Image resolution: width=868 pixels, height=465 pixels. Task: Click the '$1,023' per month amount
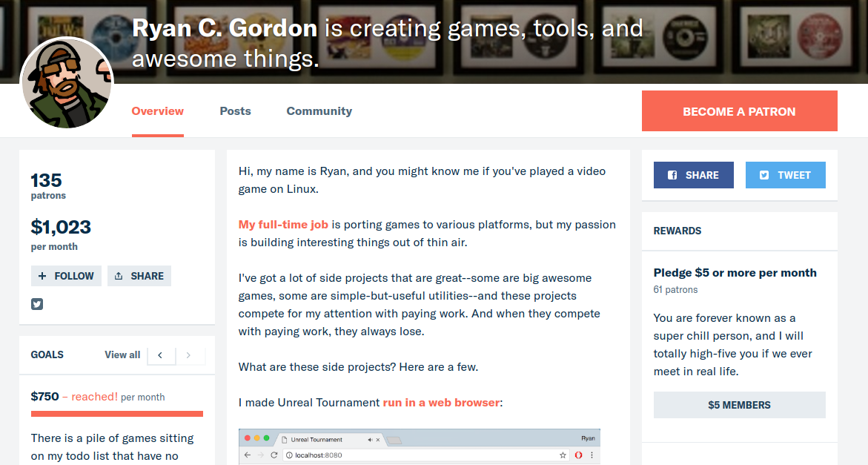coord(61,227)
